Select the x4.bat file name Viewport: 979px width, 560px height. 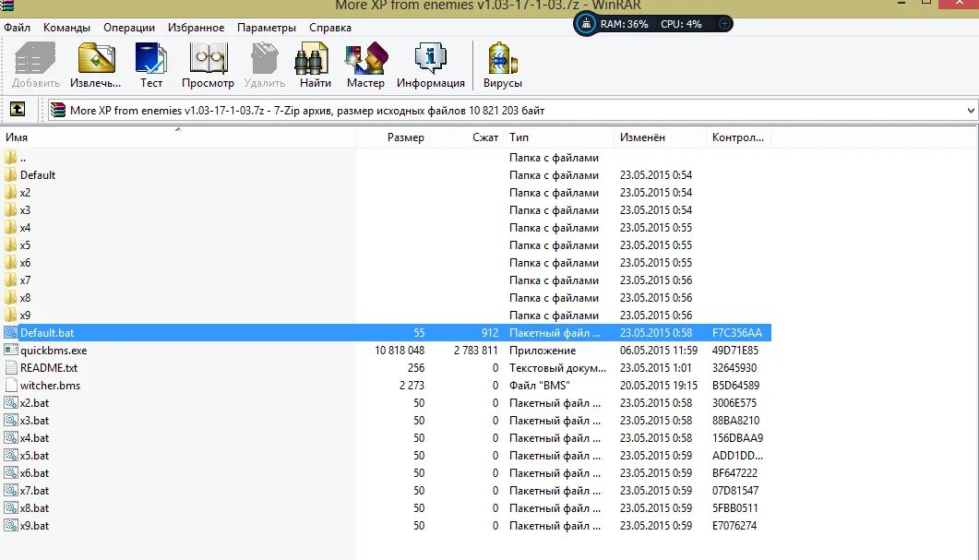[34, 437]
